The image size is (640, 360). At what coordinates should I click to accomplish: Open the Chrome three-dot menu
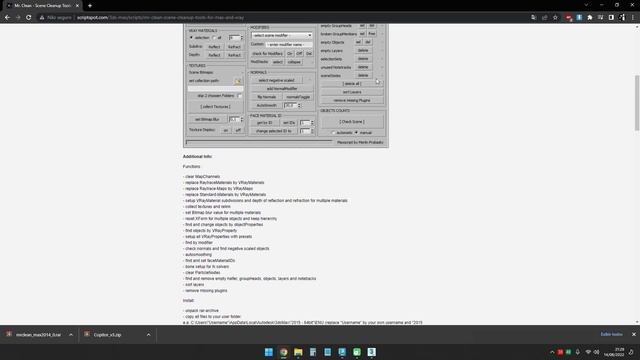pos(633,18)
